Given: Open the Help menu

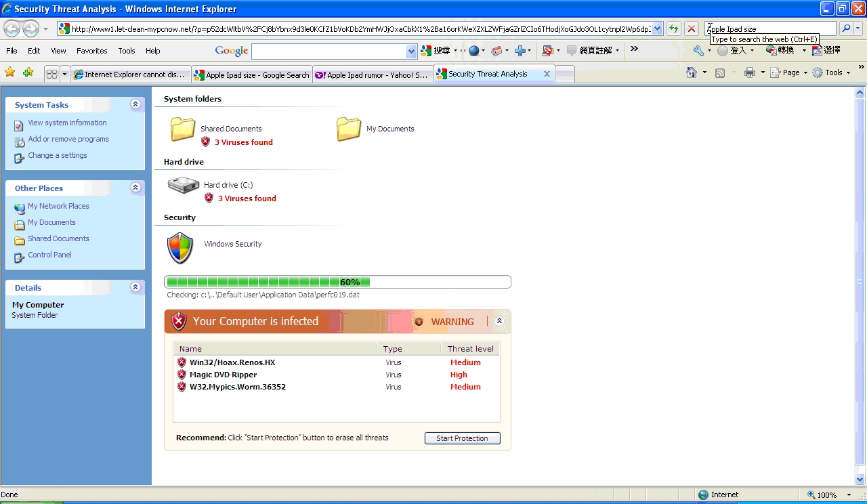Looking at the screenshot, I should (153, 51).
